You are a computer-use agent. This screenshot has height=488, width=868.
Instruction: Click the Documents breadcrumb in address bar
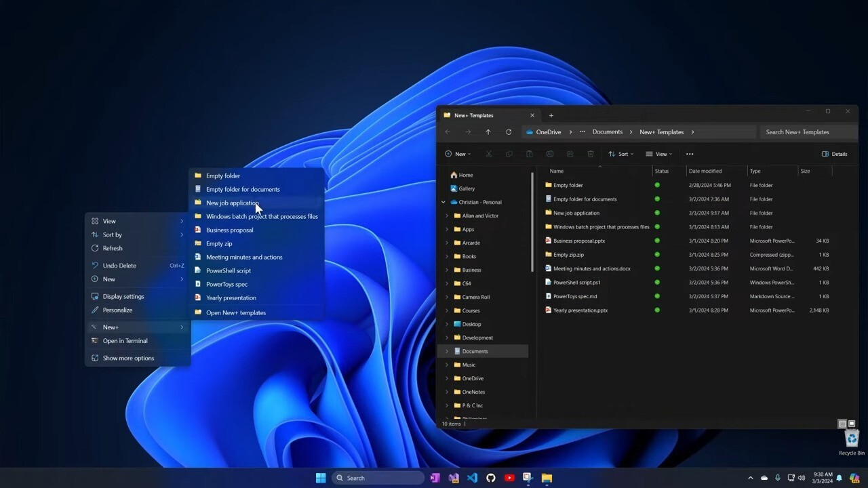click(608, 132)
